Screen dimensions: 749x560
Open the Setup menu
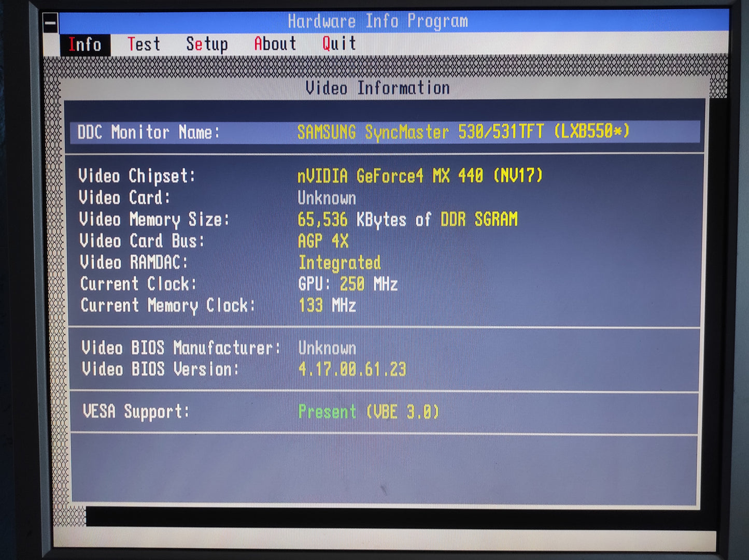click(x=207, y=44)
